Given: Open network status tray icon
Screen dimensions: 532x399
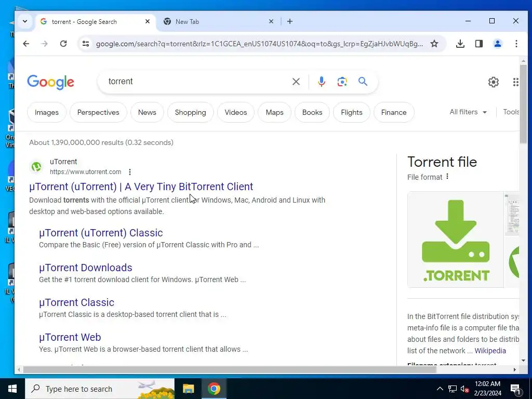Looking at the screenshot, I should pos(453,389).
